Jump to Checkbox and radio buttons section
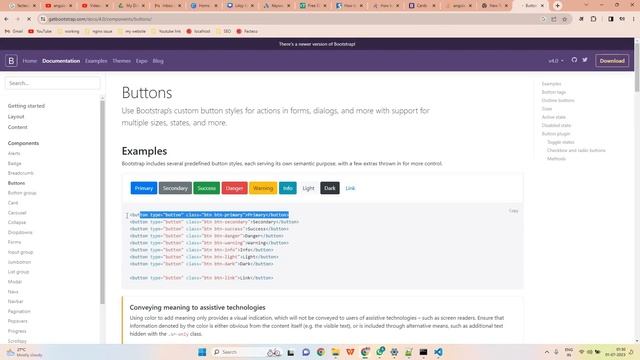 576,150
